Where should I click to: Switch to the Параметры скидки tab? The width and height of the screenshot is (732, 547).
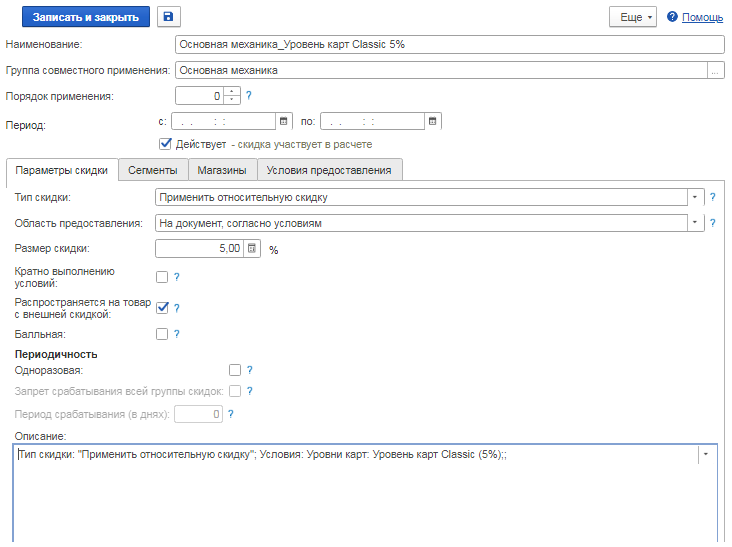click(62, 170)
